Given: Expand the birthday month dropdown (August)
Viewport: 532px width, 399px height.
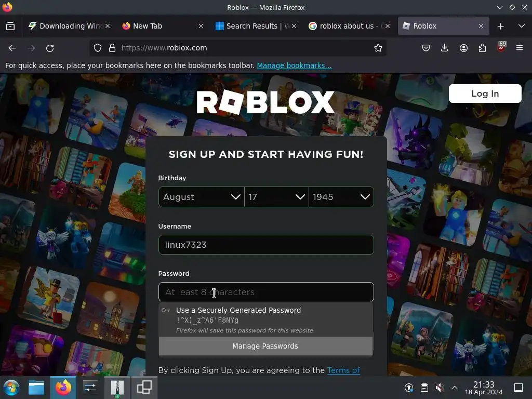Looking at the screenshot, I should tap(201, 197).
